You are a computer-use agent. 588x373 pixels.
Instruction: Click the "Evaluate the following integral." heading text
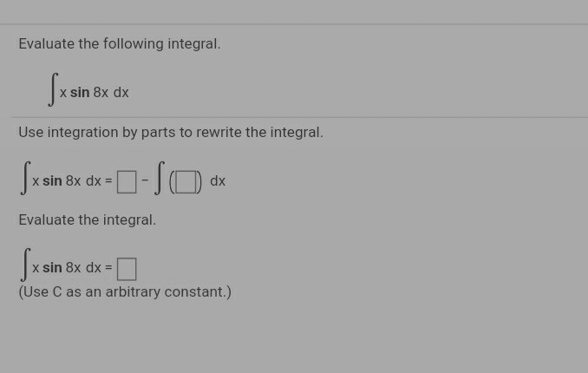pos(120,44)
